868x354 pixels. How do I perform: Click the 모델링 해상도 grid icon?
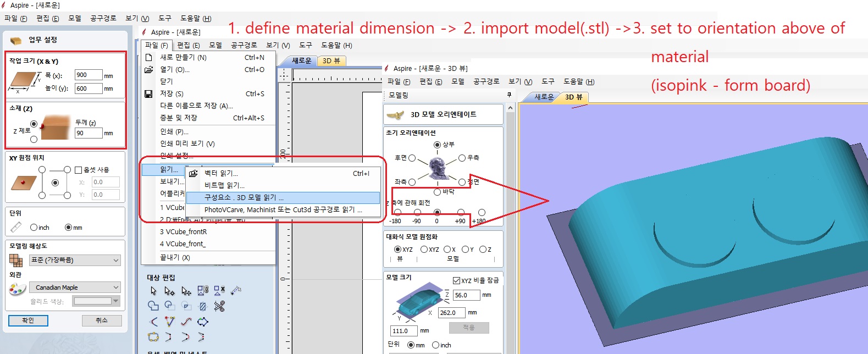[16, 260]
